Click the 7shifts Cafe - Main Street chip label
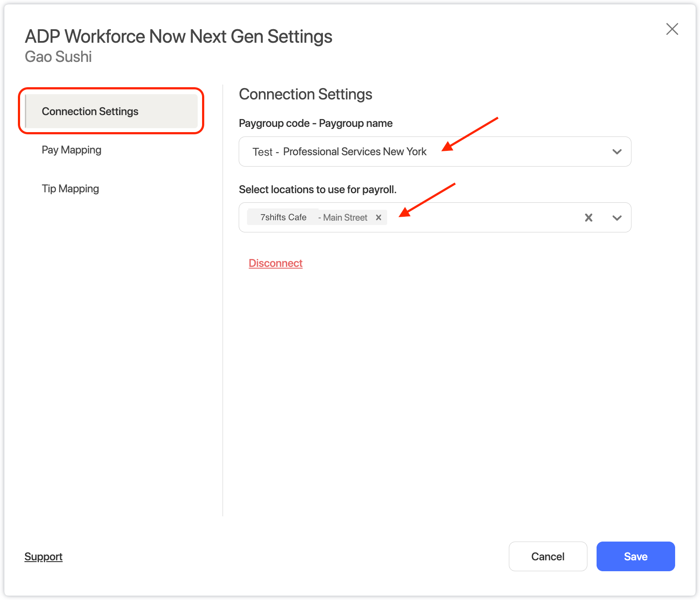The image size is (700, 600). (313, 217)
